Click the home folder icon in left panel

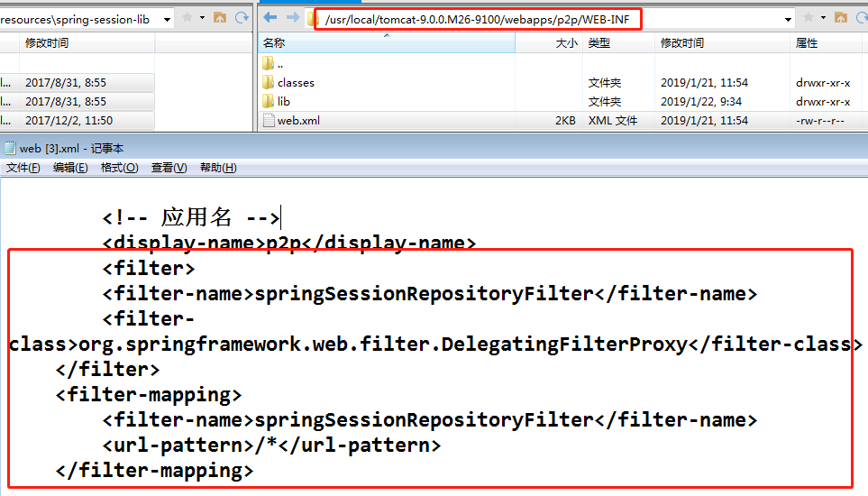(x=220, y=18)
